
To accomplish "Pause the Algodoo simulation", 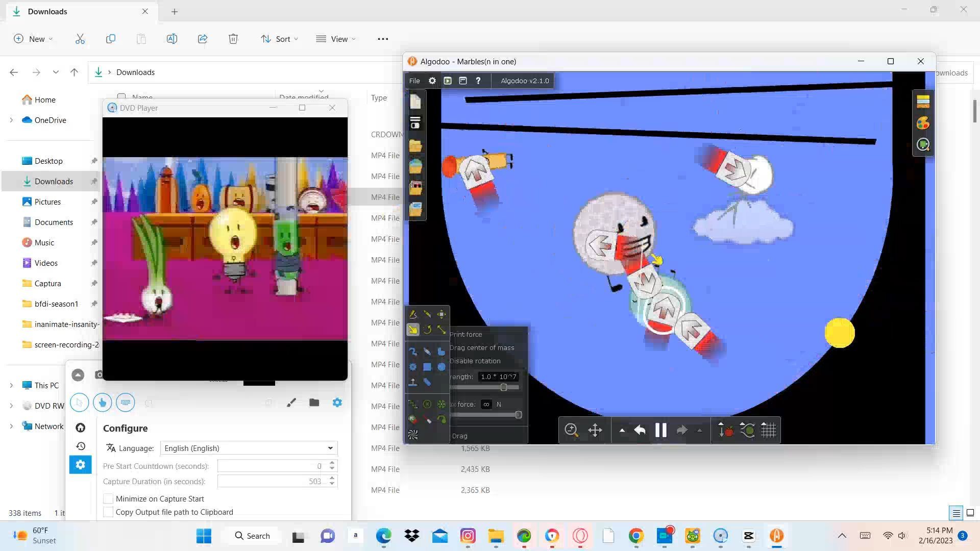I will tap(661, 430).
